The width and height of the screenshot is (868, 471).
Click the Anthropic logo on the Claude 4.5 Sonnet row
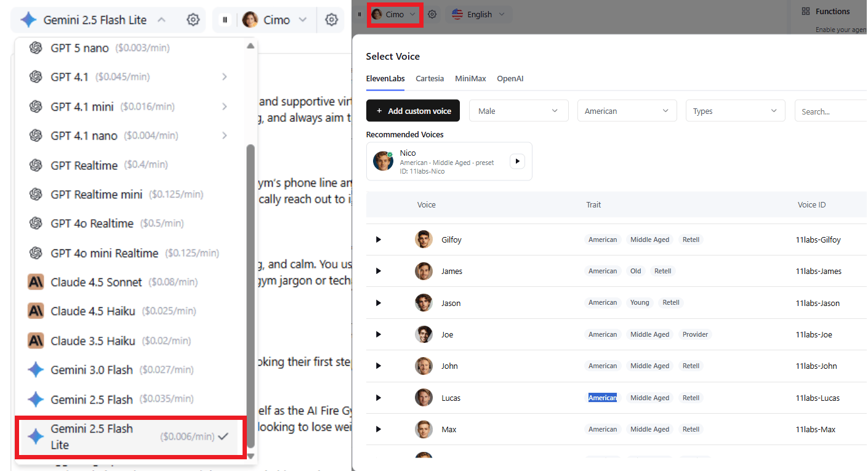pos(36,282)
